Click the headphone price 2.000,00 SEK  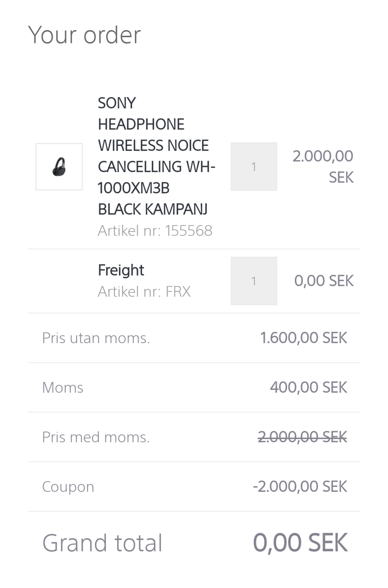click(323, 167)
